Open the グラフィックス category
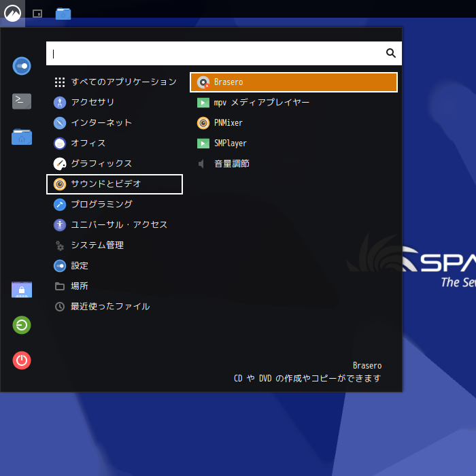The width and height of the screenshot is (476, 476). click(x=114, y=164)
